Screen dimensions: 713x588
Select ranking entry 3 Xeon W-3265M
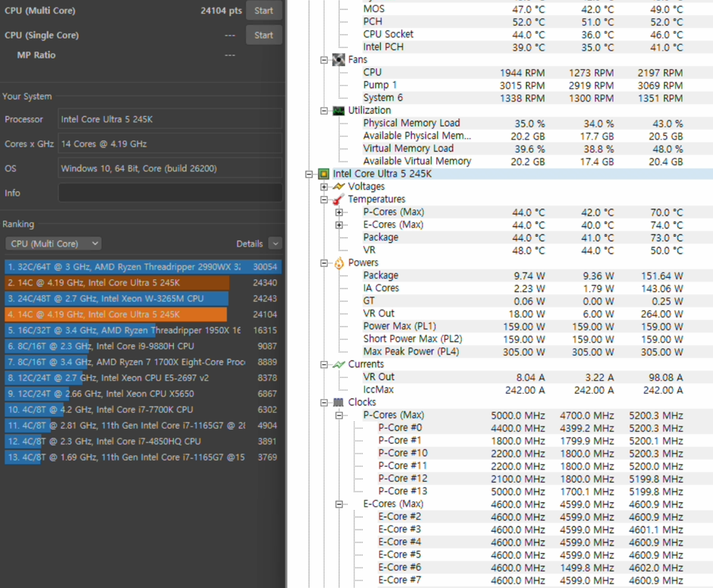pos(143,299)
